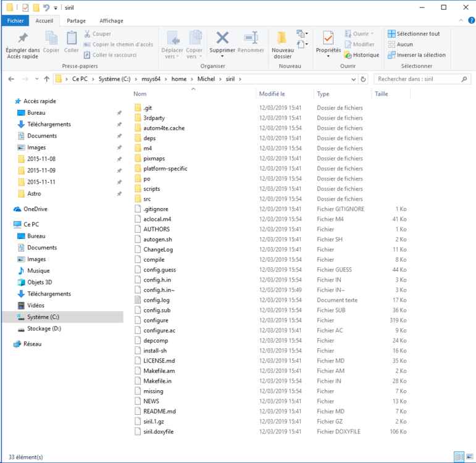
Task: Open recent locations dropdown arrow
Action: (x=36, y=79)
